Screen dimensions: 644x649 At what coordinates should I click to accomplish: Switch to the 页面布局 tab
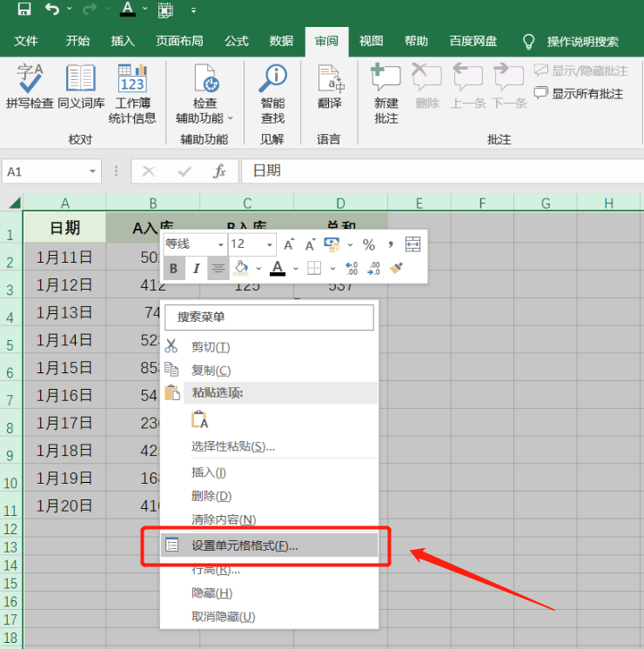[x=179, y=41]
